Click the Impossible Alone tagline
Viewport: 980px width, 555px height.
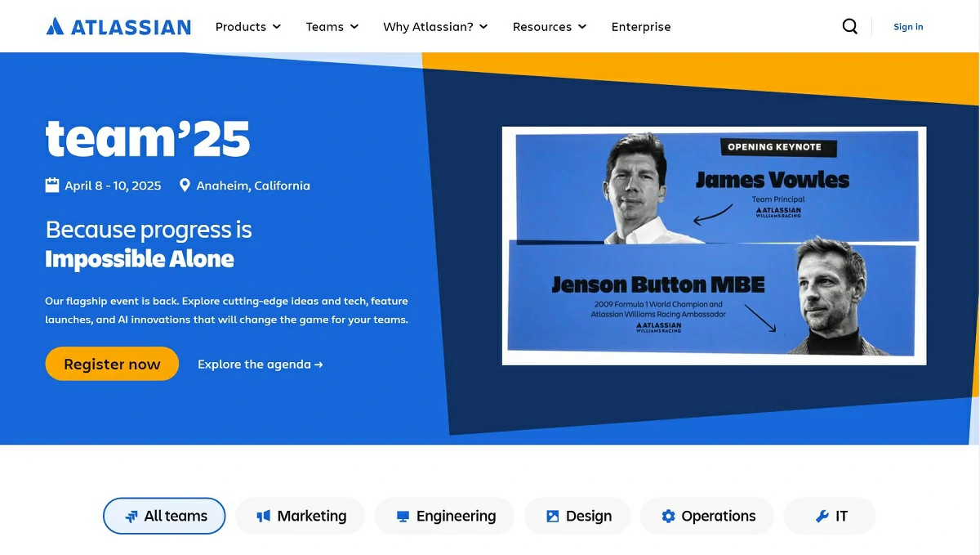click(x=140, y=259)
